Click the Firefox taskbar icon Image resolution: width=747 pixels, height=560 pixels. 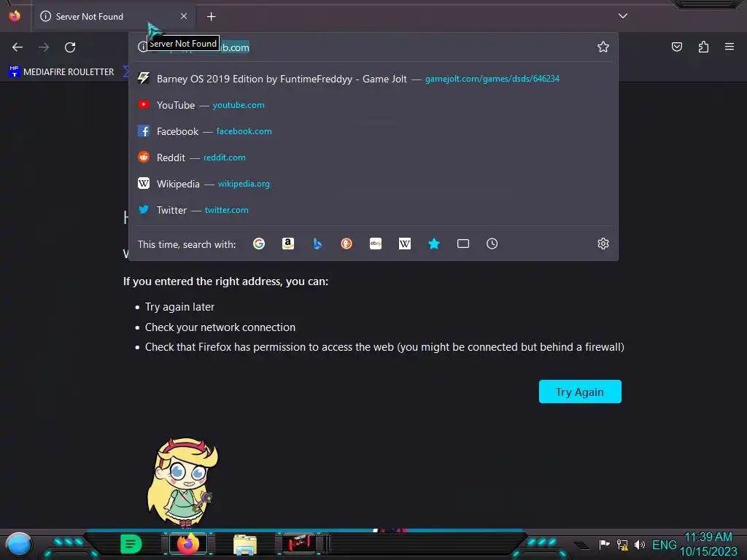(188, 544)
